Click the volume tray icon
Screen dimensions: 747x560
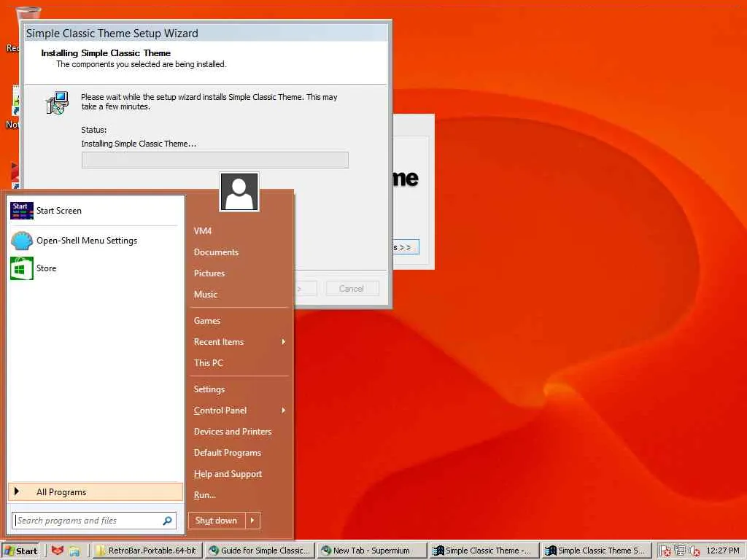click(x=694, y=551)
